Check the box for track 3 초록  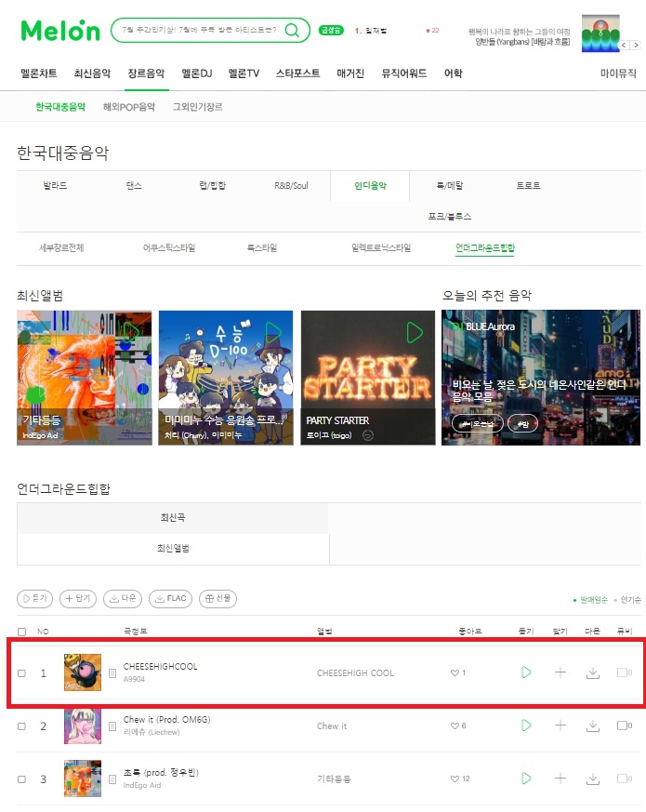tap(21, 779)
